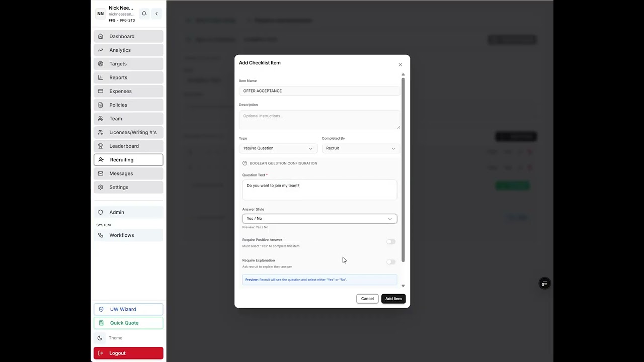Click the UW Wizard shield icon
Viewport: 644px width, 362px height.
click(x=101, y=309)
